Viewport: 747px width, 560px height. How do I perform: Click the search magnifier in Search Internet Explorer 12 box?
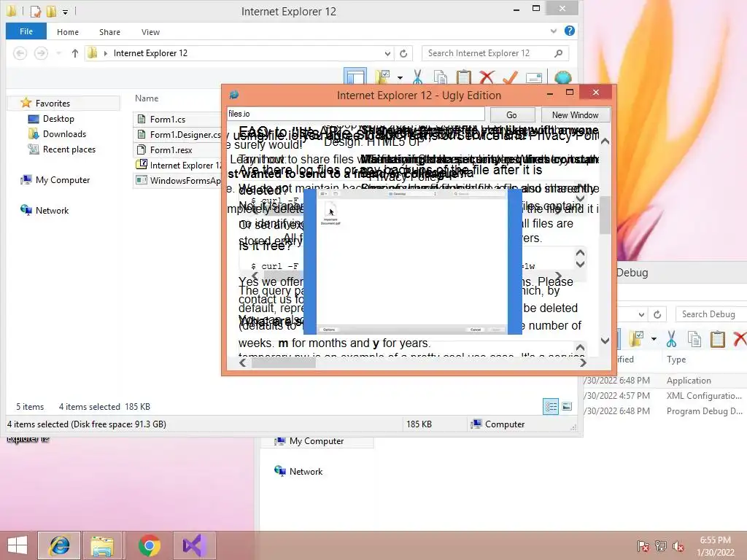558,53
